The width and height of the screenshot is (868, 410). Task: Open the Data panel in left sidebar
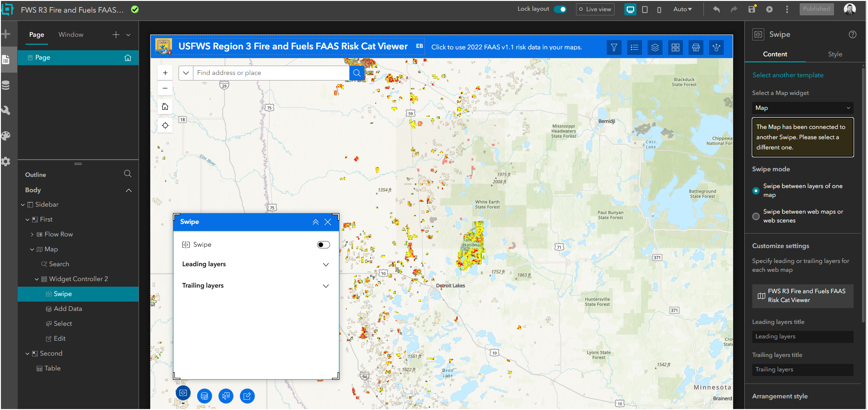[6, 85]
